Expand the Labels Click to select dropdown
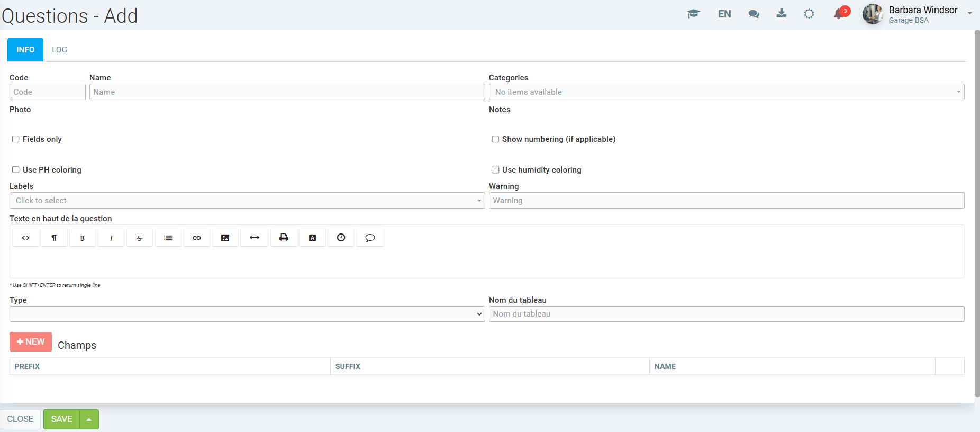This screenshot has height=432, width=980. (247, 201)
